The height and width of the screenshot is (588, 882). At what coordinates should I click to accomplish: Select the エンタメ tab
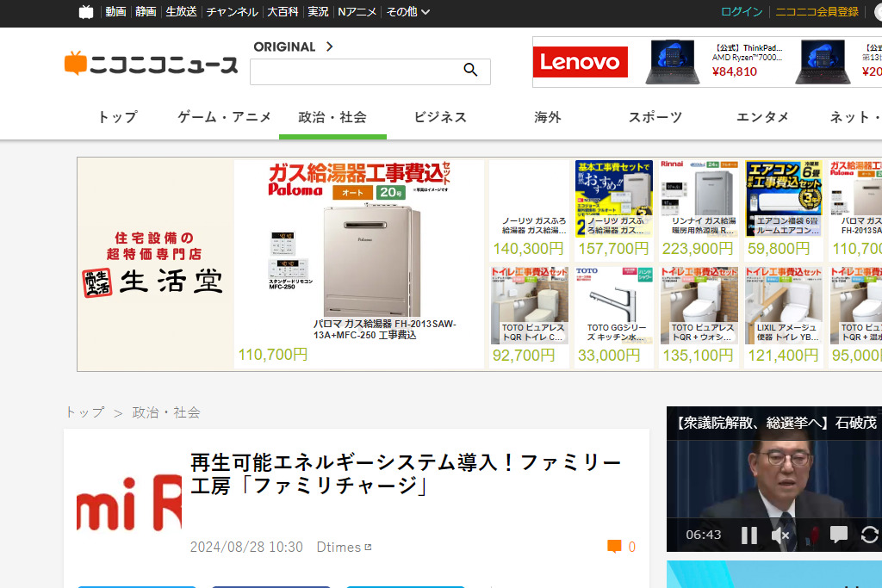pos(763,117)
